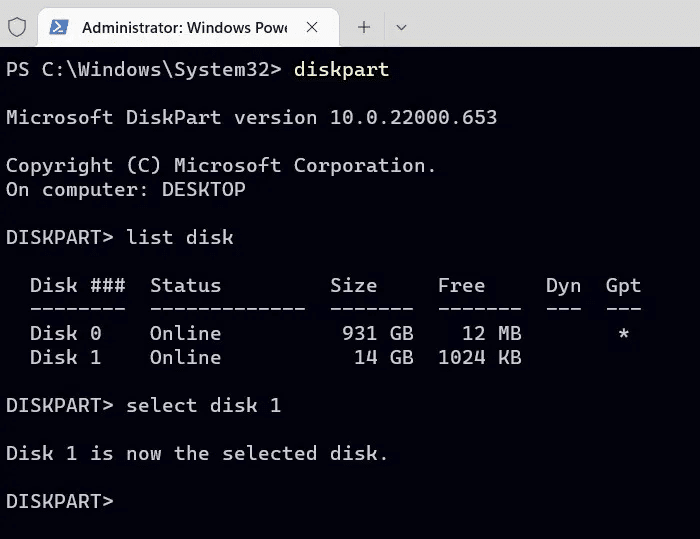Image resolution: width=700 pixels, height=539 pixels.
Task: Click the 'diskpart' command text
Action: (341, 70)
